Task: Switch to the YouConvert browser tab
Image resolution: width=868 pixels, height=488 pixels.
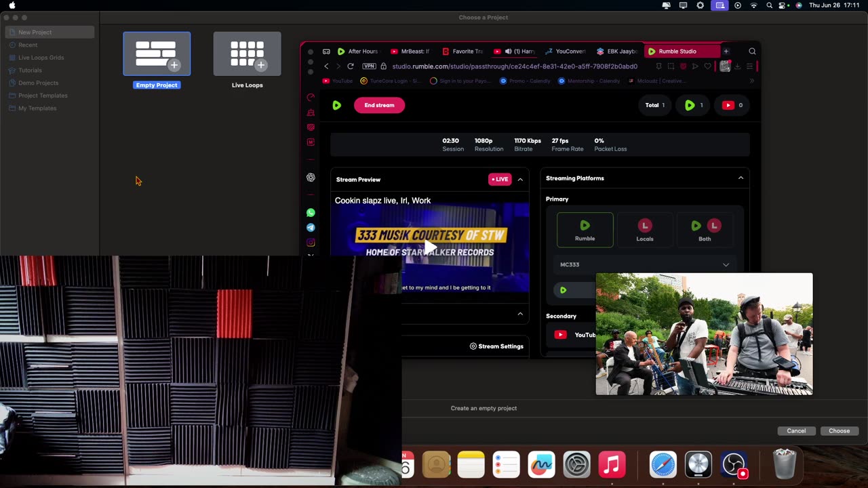Action: (x=566, y=52)
